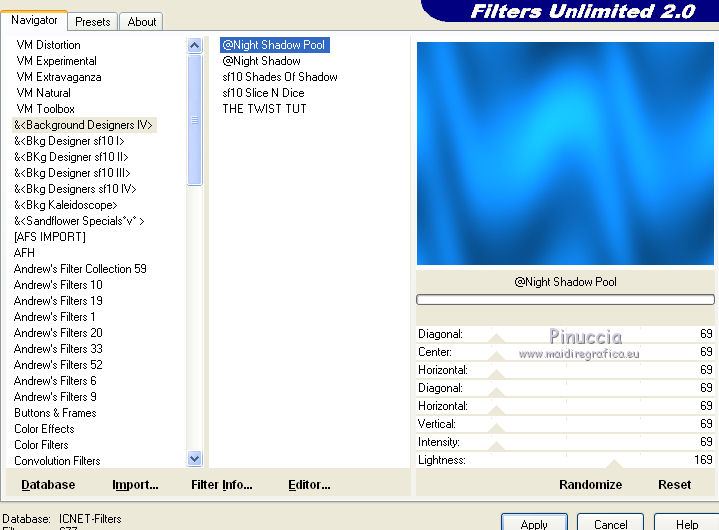This screenshot has height=530, width=719.
Task: Select the VM Toolbox category
Action: point(45,109)
